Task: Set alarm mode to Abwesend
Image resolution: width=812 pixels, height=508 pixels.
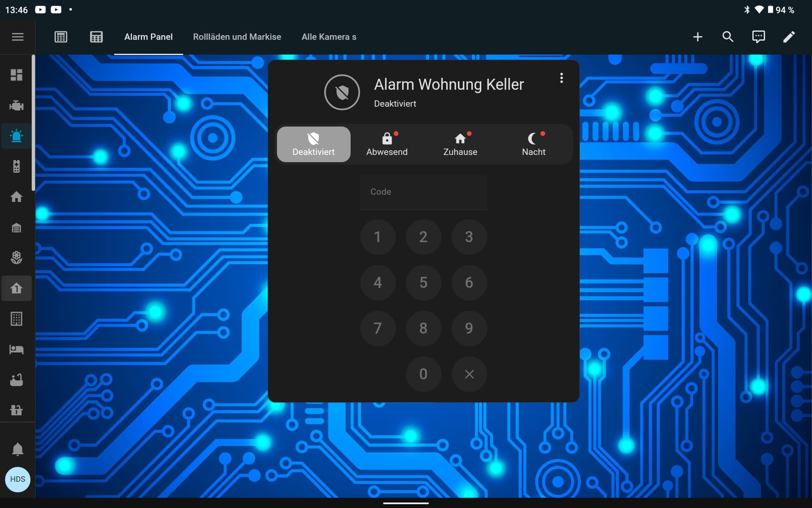Action: (387, 144)
